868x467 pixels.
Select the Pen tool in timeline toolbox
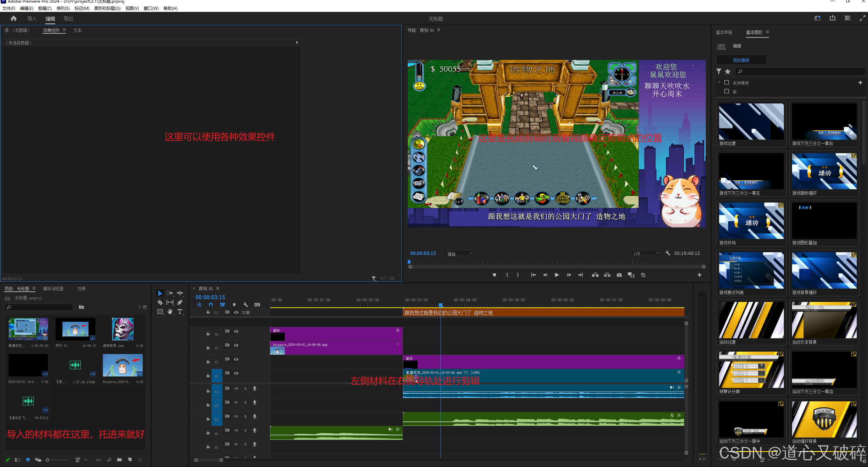[x=180, y=302]
